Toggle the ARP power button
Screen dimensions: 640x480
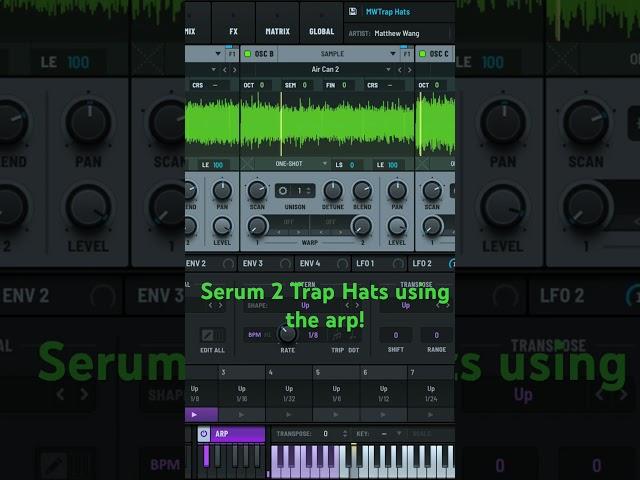pos(204,434)
